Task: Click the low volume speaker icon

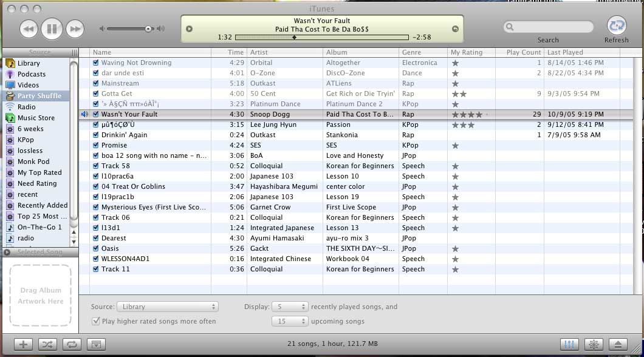Action: point(102,29)
